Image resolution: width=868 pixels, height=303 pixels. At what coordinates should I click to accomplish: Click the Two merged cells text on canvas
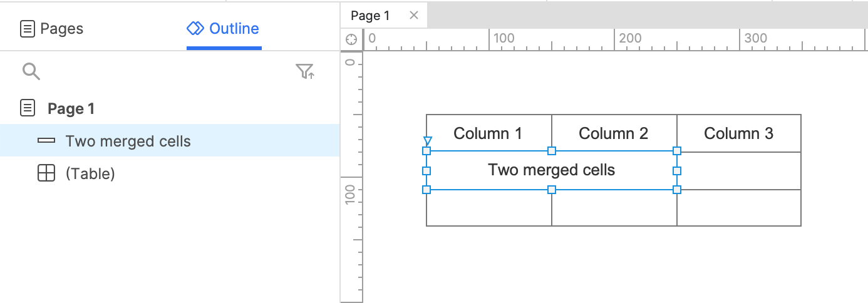pyautogui.click(x=551, y=170)
